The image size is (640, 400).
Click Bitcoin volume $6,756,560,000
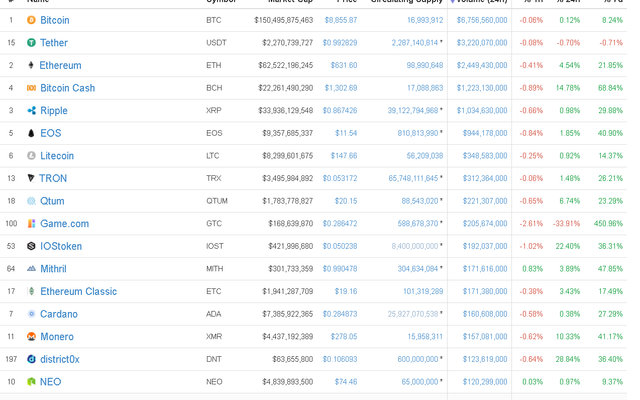482,20
